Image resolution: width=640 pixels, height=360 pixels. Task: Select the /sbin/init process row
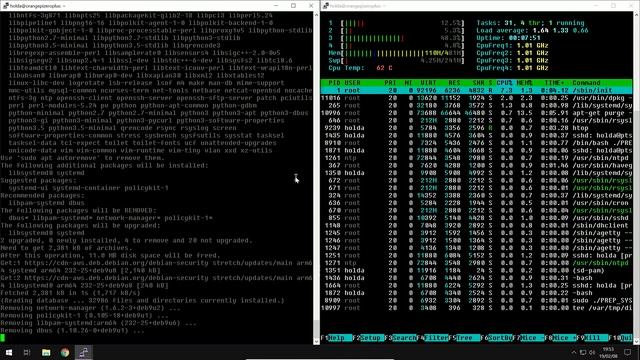point(477,91)
